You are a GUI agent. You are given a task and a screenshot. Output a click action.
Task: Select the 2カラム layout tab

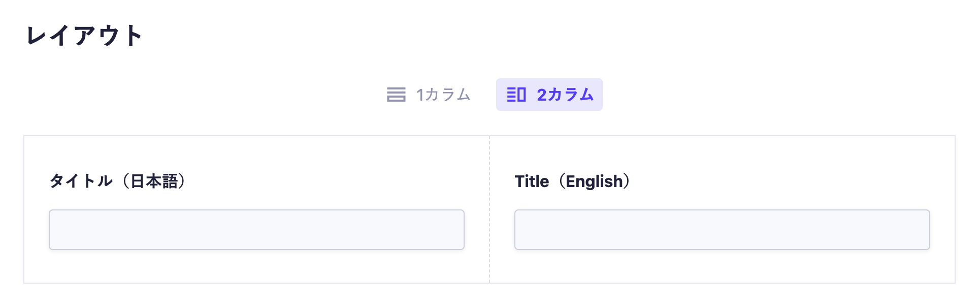pos(549,95)
